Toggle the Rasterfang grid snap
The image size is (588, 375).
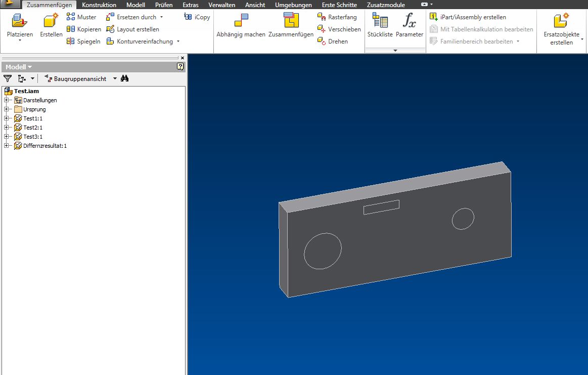(x=337, y=17)
